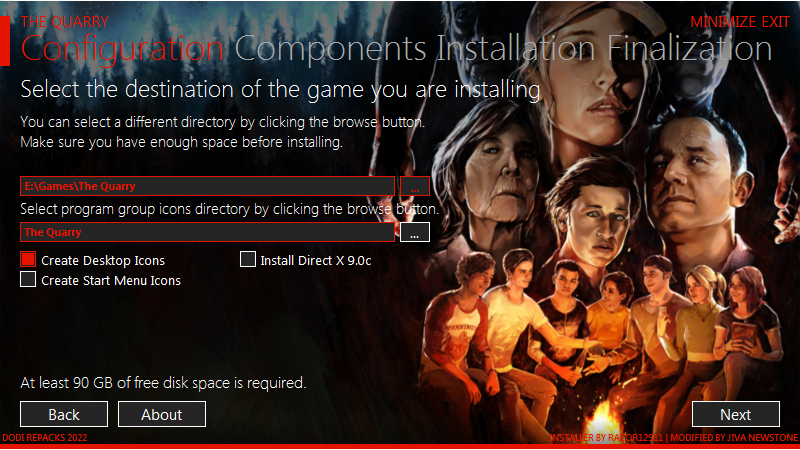Click the Back button
This screenshot has height=450, width=800.
(x=64, y=414)
